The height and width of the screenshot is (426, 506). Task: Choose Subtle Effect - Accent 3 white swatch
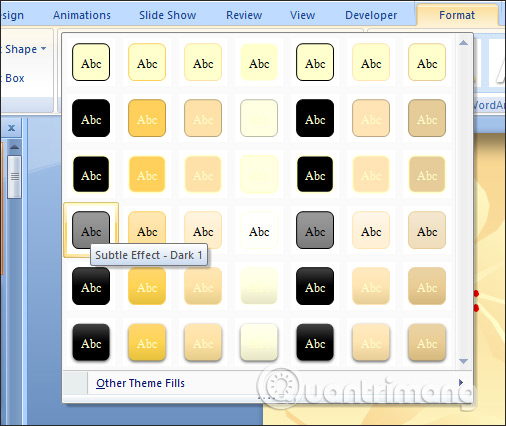[259, 230]
